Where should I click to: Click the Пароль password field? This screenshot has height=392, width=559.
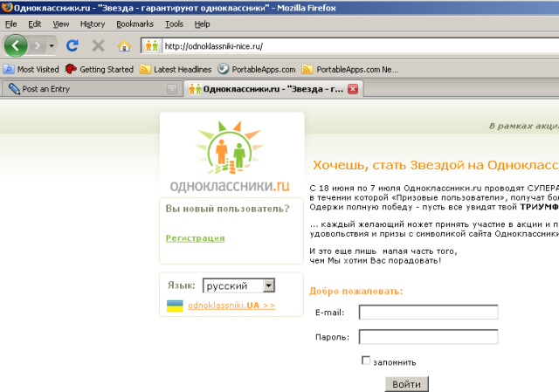pos(428,337)
